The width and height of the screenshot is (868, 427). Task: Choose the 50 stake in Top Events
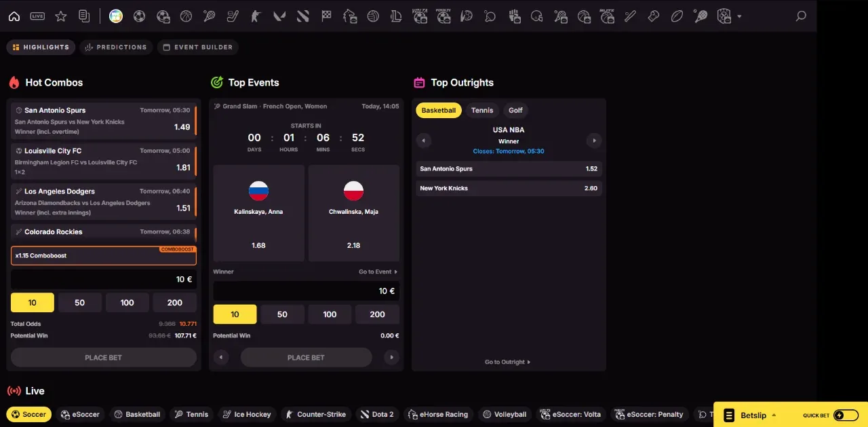[283, 314]
